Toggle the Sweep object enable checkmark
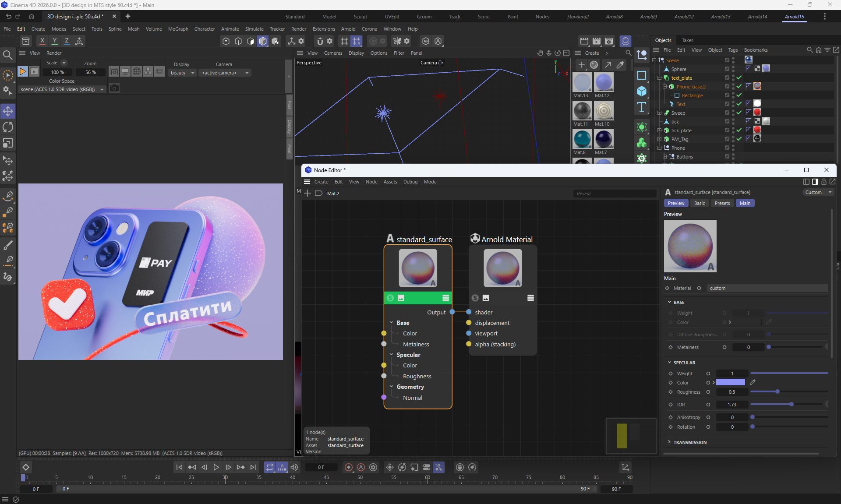 (x=739, y=113)
